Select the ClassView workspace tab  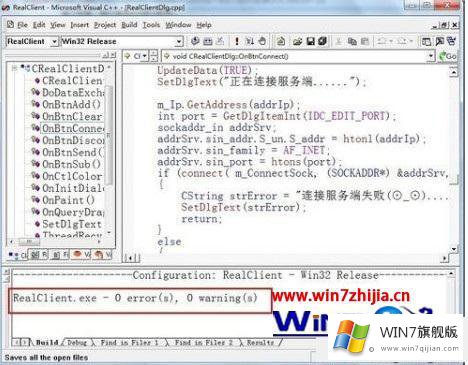18,255
